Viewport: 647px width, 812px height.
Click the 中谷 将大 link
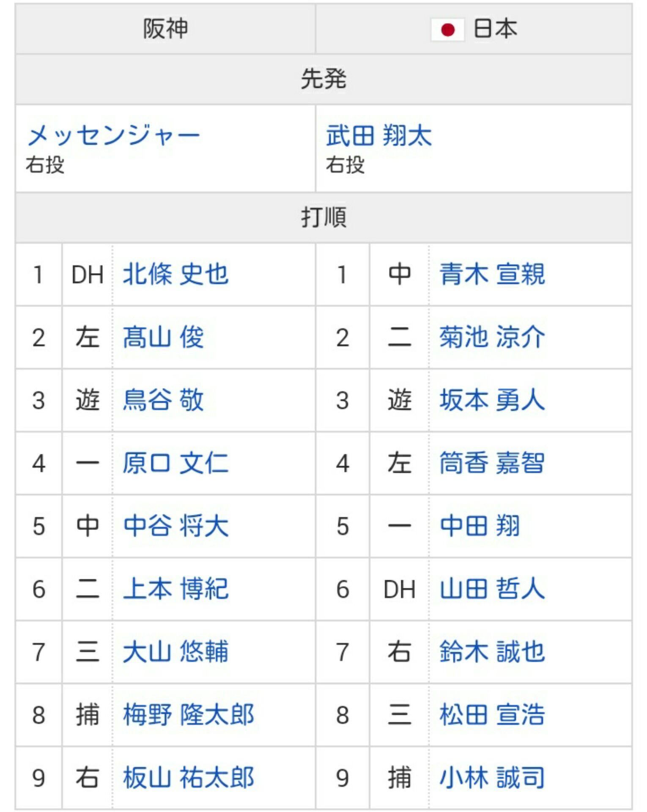point(175,526)
